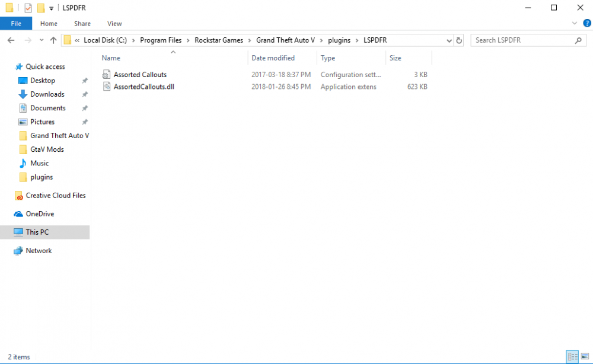Image resolution: width=593 pixels, height=364 pixels.
Task: Click the New folder quick access icon
Action: click(x=41, y=8)
